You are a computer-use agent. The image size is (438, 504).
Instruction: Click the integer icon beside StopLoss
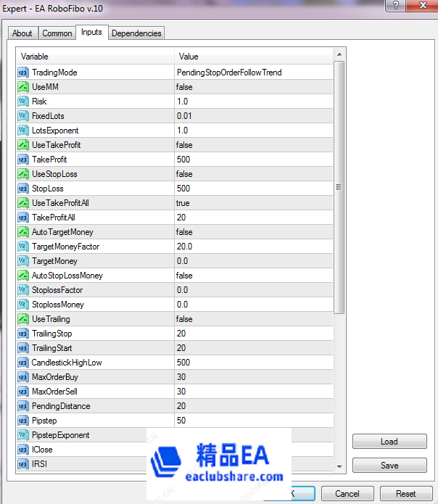click(x=22, y=189)
